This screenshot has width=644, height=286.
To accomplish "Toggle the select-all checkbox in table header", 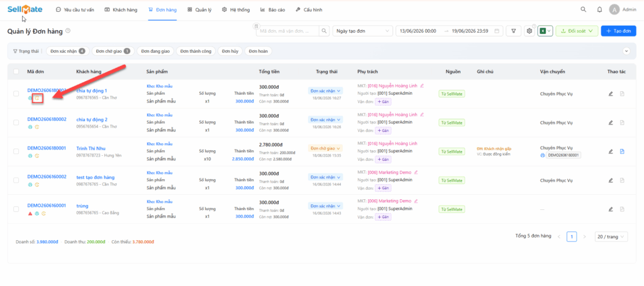I will click(x=16, y=72).
